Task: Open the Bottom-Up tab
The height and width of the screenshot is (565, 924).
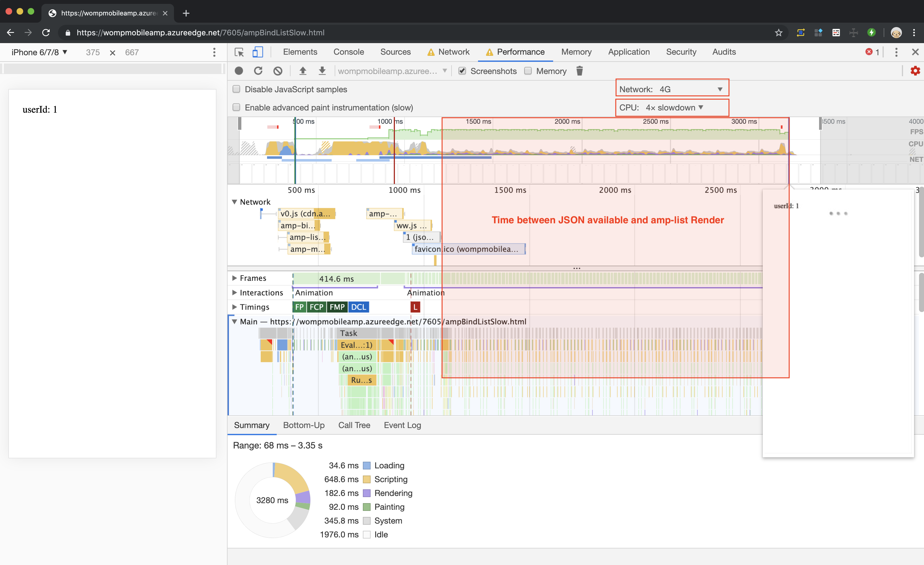Action: click(303, 425)
